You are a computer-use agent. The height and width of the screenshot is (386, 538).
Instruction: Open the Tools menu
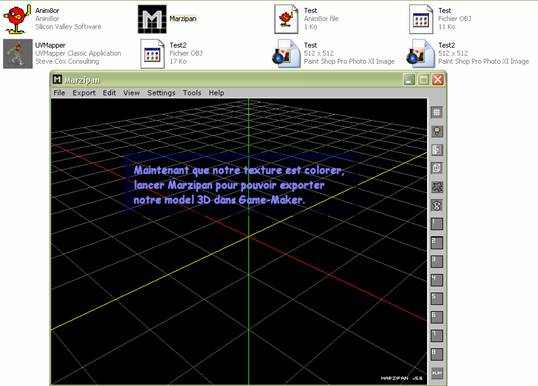192,93
